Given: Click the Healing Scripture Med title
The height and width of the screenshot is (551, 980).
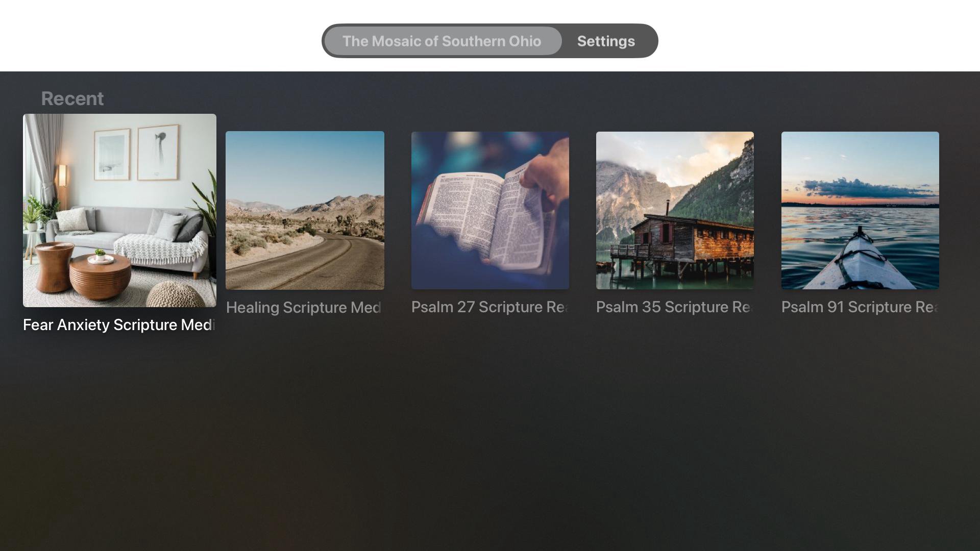Looking at the screenshot, I should coord(304,308).
